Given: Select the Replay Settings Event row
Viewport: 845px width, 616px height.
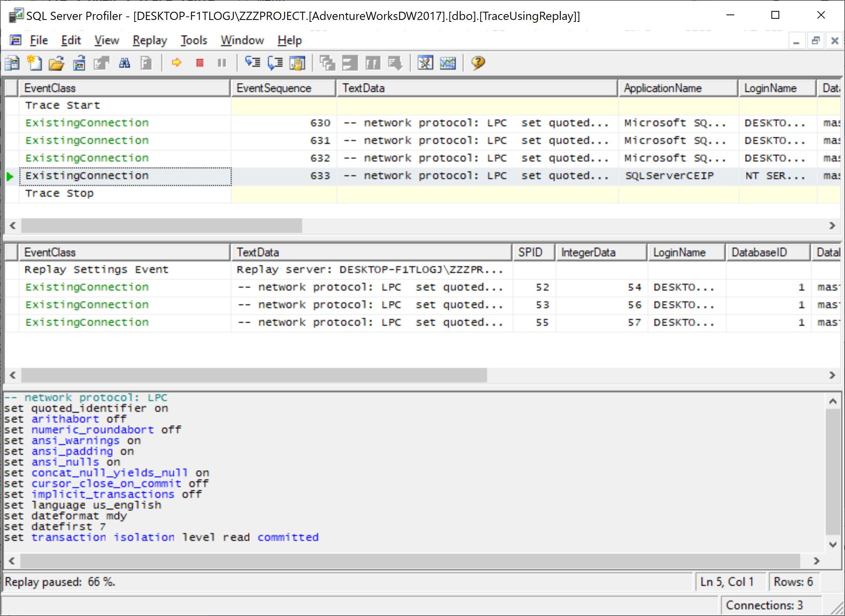Looking at the screenshot, I should pos(96,270).
